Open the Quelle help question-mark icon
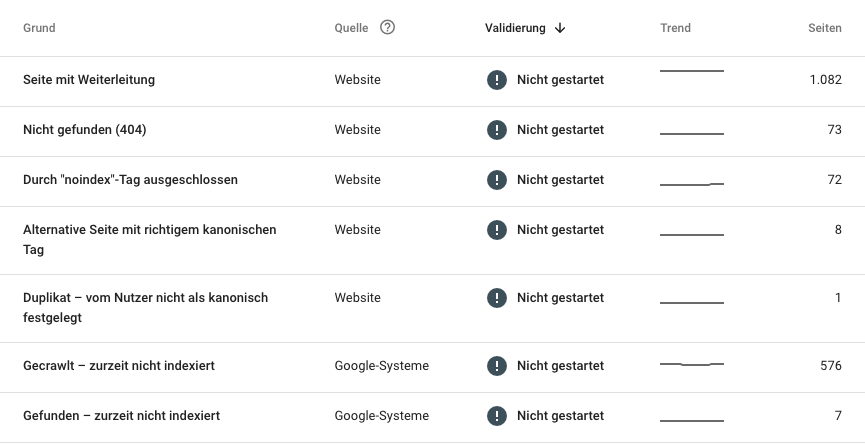The height and width of the screenshot is (444, 865). [x=387, y=27]
